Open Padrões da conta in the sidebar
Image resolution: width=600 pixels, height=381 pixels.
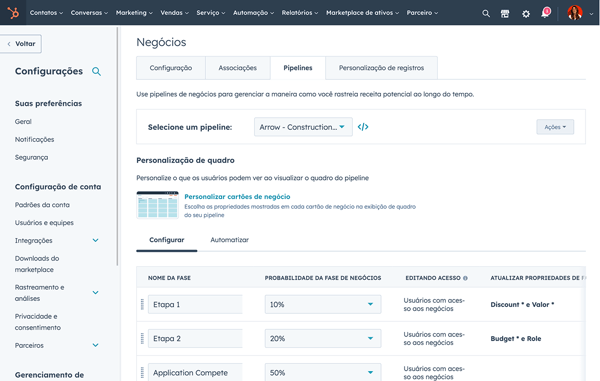[x=42, y=205]
